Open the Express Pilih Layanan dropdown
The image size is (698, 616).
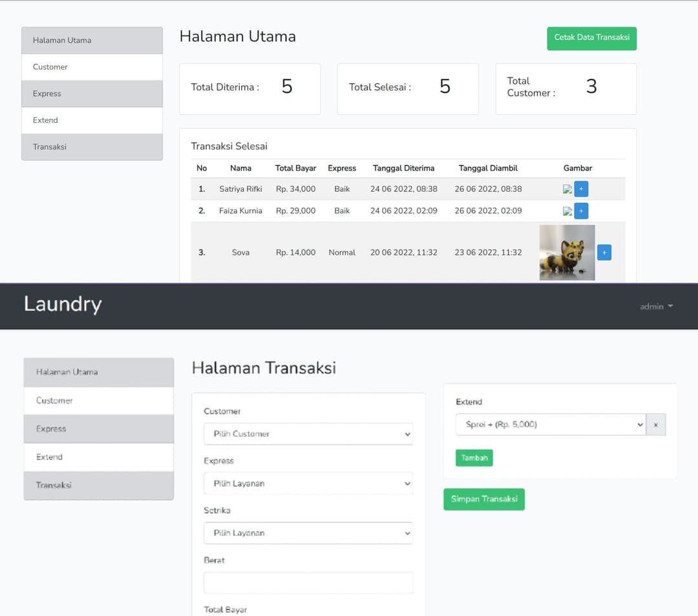(x=308, y=483)
